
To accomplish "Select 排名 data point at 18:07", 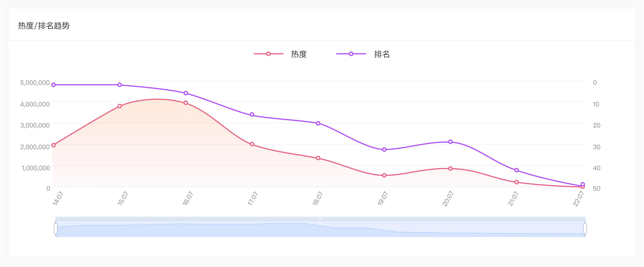I will [318, 123].
